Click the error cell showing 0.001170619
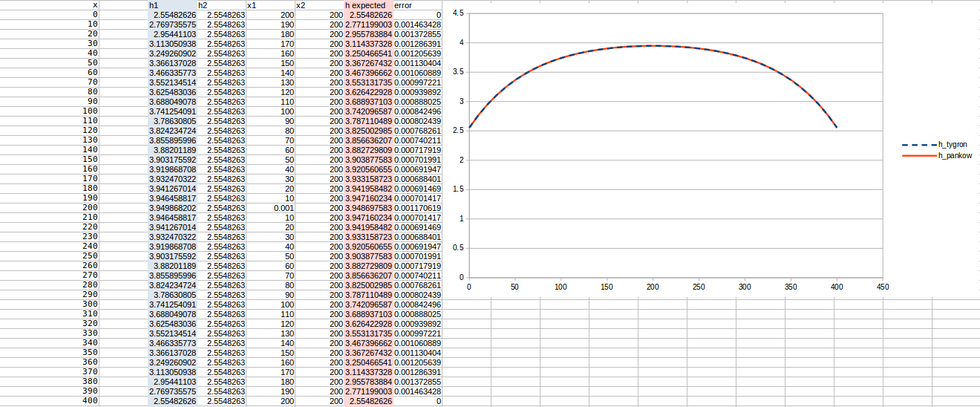 [x=417, y=208]
